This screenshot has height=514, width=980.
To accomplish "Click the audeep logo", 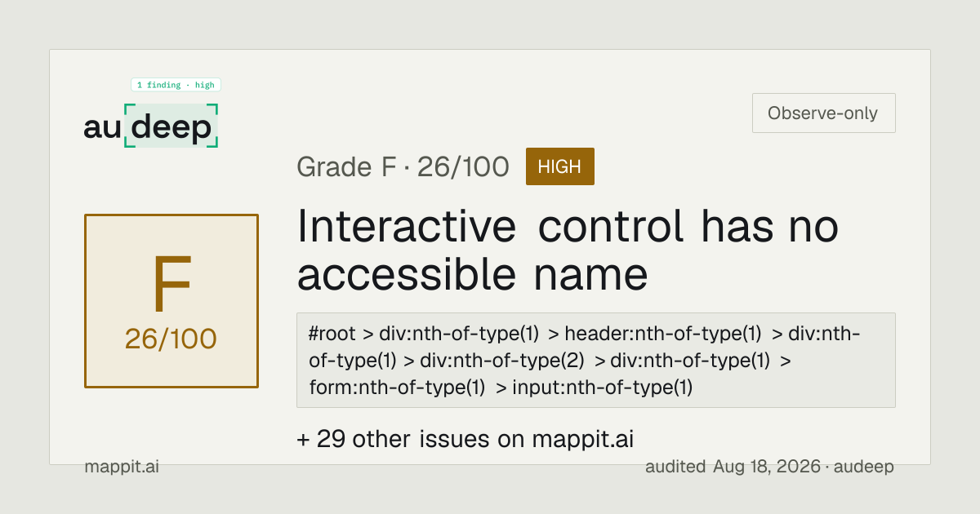I will click(151, 126).
